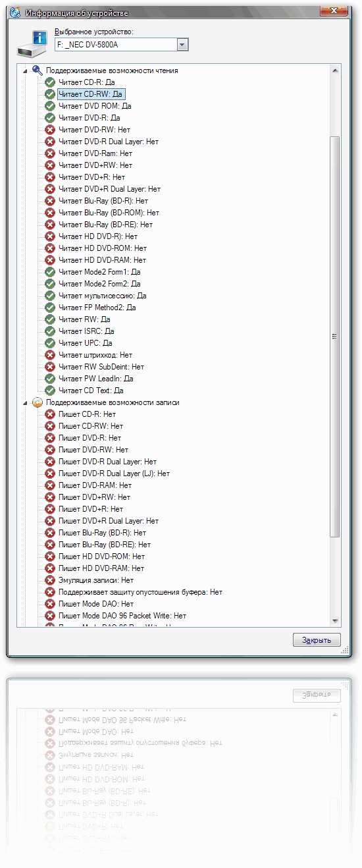Click red cross icon next to Читает DVD-RW

pyautogui.click(x=50, y=130)
